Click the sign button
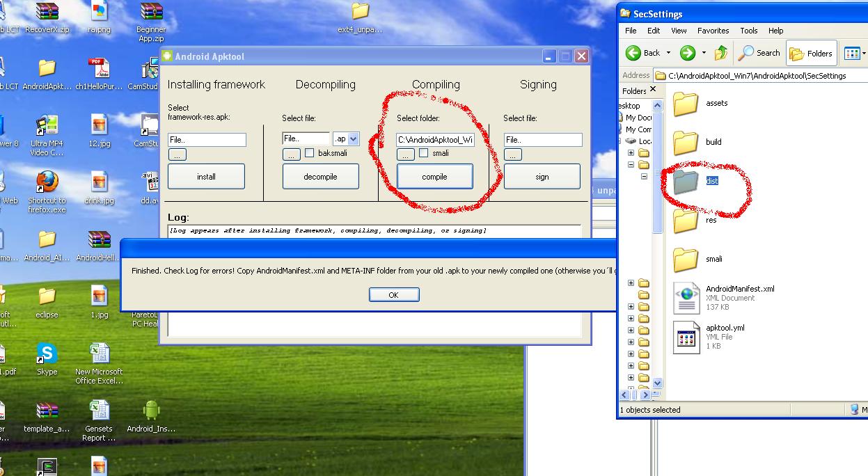868x476 pixels. point(542,177)
